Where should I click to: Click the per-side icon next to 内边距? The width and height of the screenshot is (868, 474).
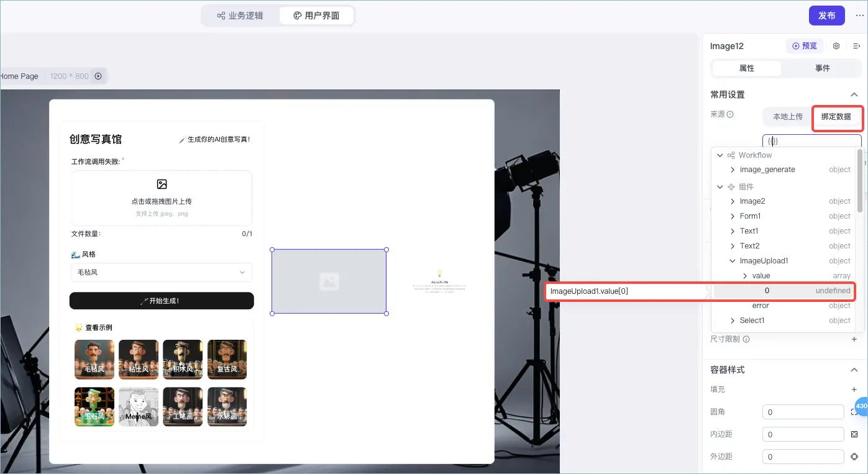(854, 434)
